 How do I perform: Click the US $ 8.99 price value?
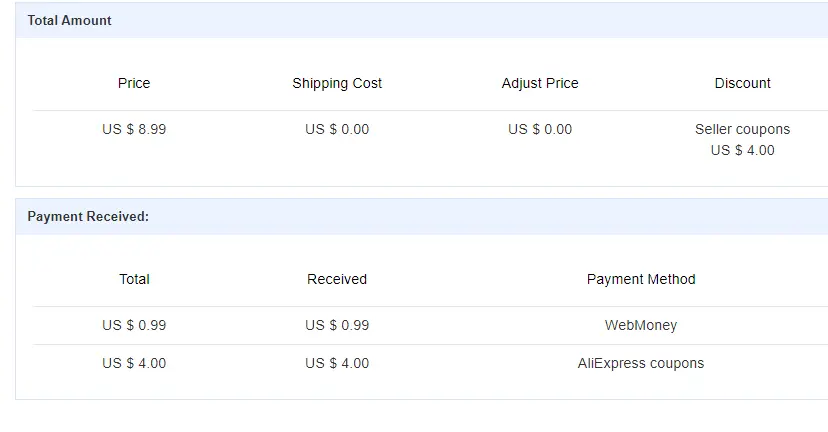[134, 129]
